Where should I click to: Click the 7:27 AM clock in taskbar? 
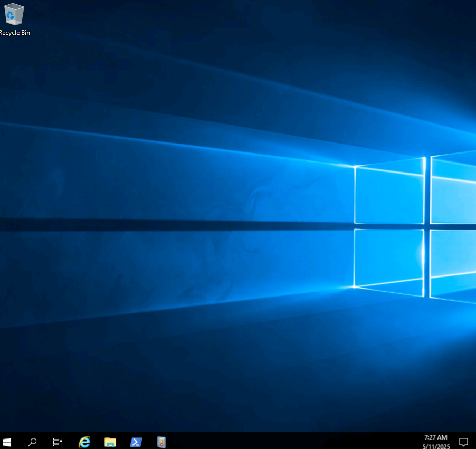click(435, 437)
